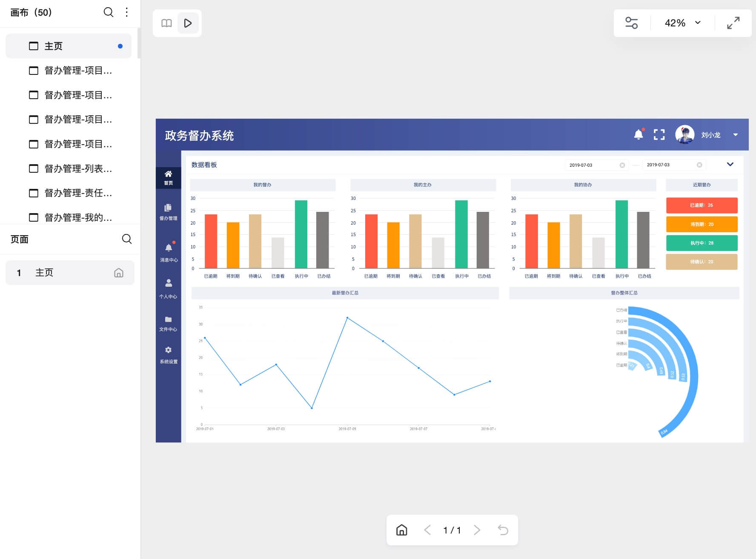Click the settings sliders icon near the zoom control
The height and width of the screenshot is (559, 756).
click(631, 23)
